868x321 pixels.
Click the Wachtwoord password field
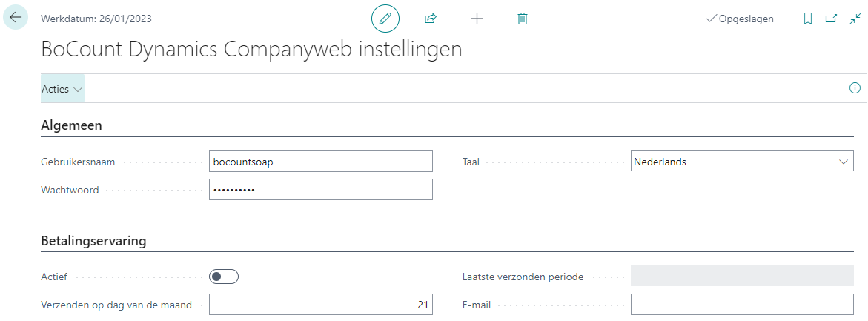pyautogui.click(x=320, y=190)
